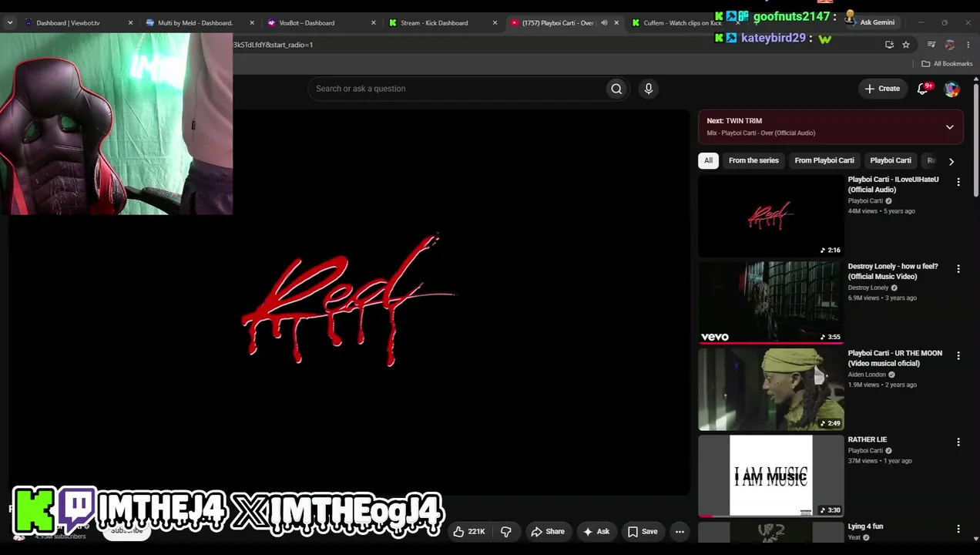Viewport: 980px width, 555px height.
Task: Open ILoveUIHateU video thumbnail
Action: click(x=770, y=216)
